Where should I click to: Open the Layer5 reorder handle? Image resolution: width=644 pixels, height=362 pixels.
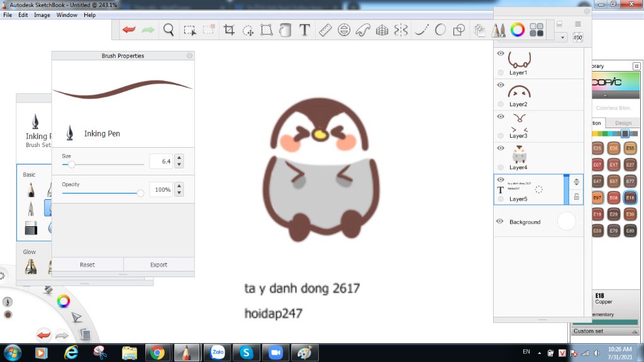point(577,182)
